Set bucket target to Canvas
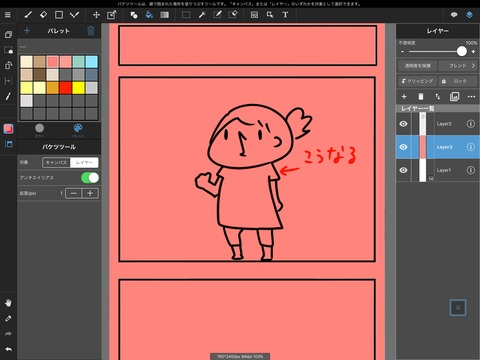This screenshot has height=360, width=480. pos(56,162)
